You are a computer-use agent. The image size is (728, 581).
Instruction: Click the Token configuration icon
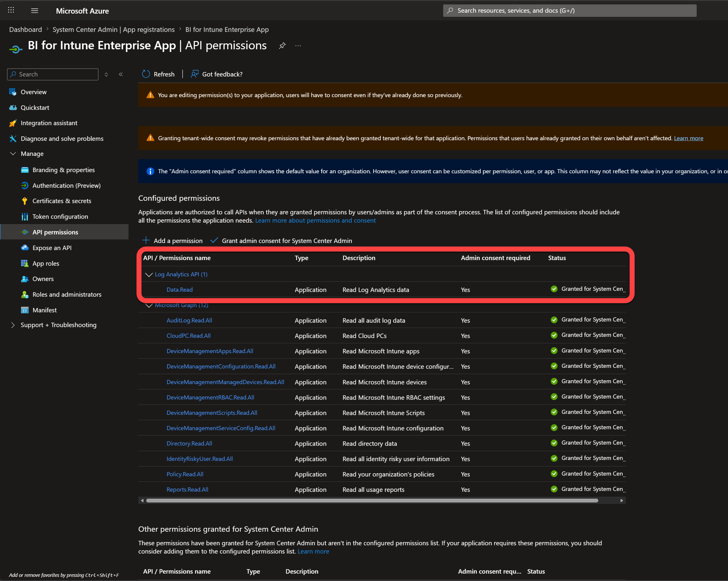(x=25, y=217)
